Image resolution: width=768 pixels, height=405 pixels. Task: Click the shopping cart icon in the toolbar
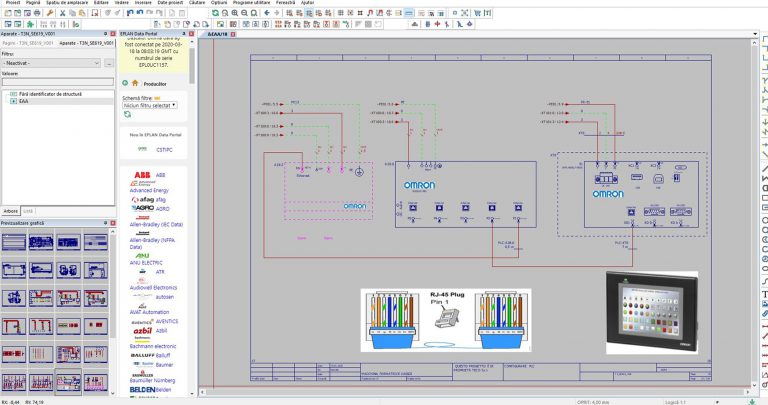477,13
